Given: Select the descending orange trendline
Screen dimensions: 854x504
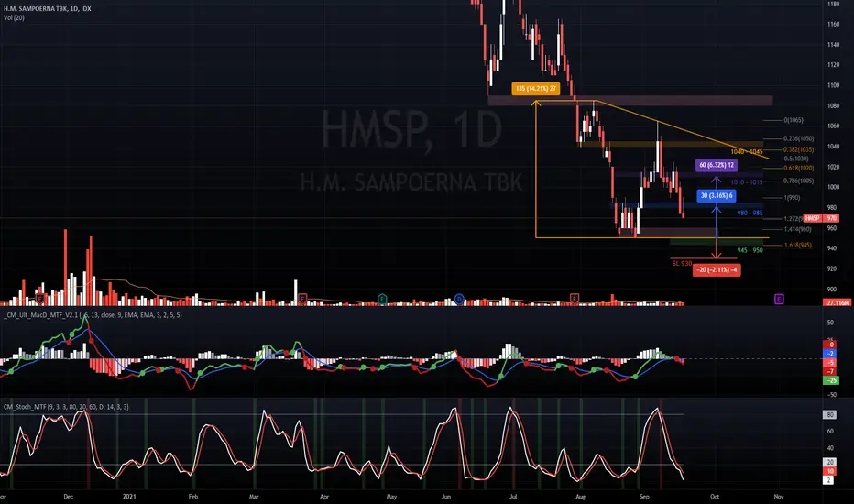Looking at the screenshot, I should click(683, 130).
